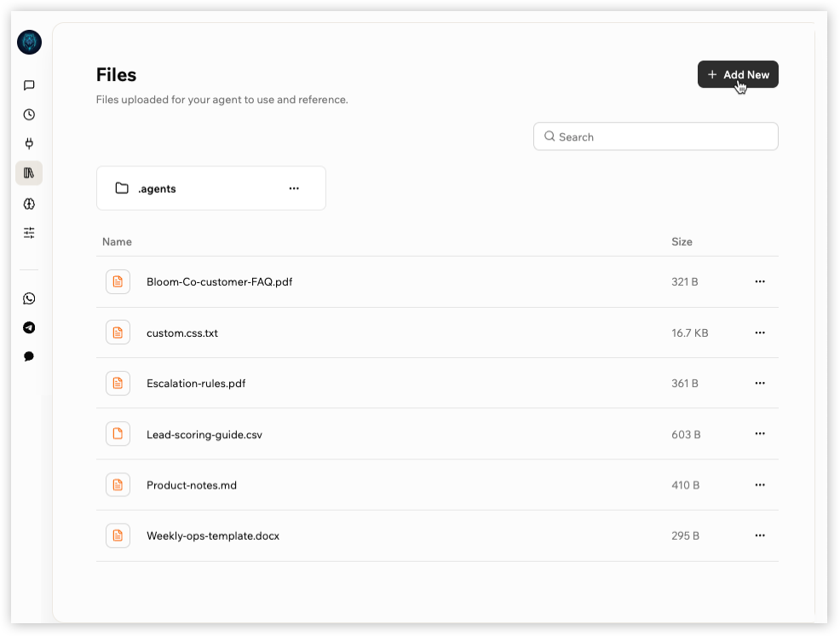The width and height of the screenshot is (840, 636).
Task: Open the plug integrations icon
Action: point(30,143)
